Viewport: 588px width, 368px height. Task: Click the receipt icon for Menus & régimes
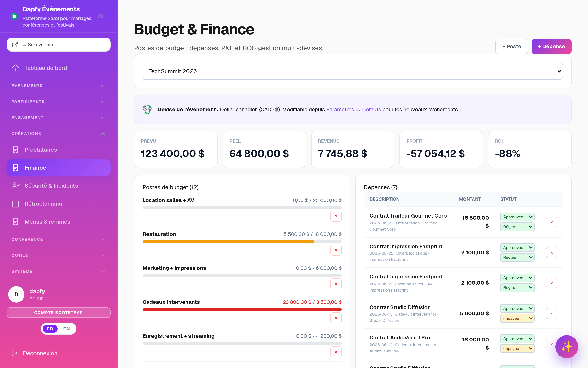(x=16, y=222)
